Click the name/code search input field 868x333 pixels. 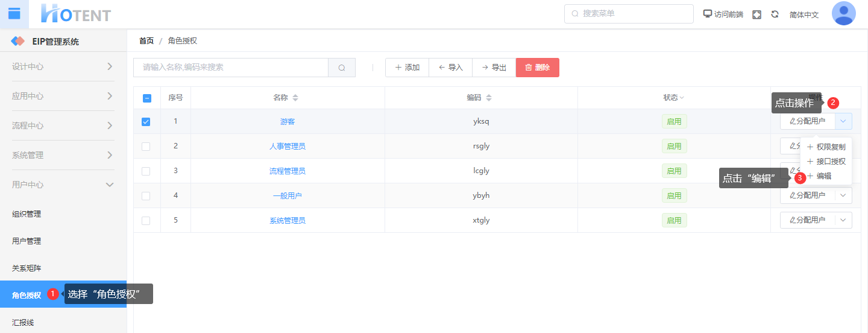click(x=231, y=68)
